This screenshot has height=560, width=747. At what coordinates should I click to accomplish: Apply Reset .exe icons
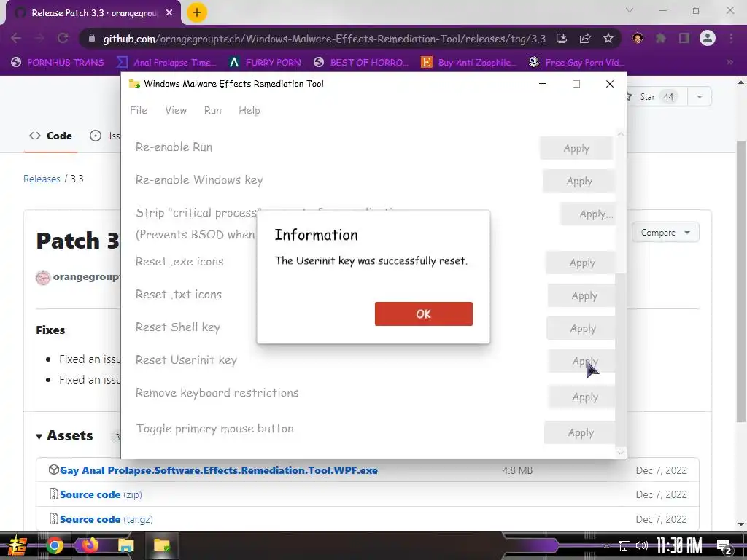point(580,262)
